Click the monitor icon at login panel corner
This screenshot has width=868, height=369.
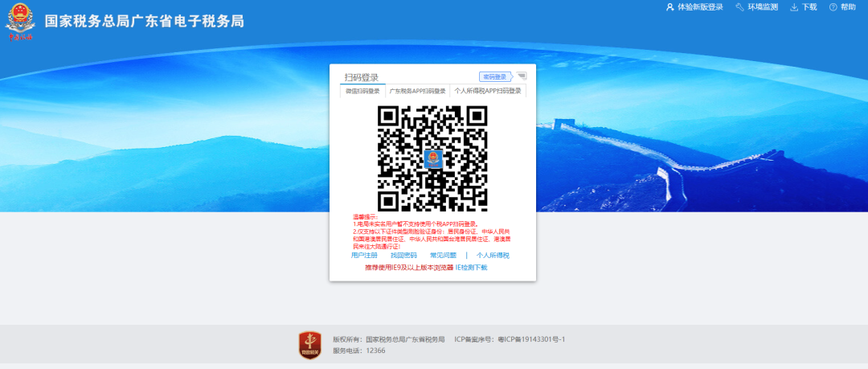[x=521, y=76]
